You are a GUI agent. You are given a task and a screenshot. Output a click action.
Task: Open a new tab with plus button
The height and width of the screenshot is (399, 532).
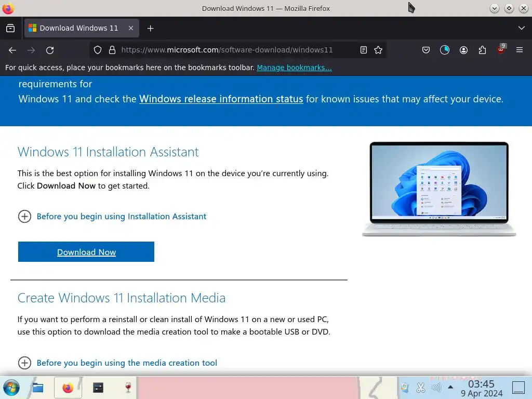[150, 29]
